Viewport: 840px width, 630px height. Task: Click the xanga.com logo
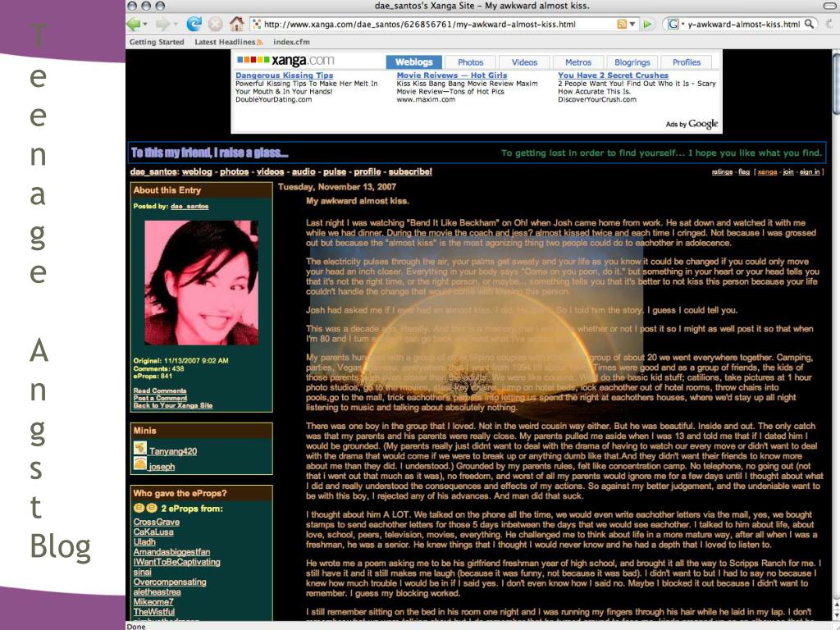(x=285, y=61)
